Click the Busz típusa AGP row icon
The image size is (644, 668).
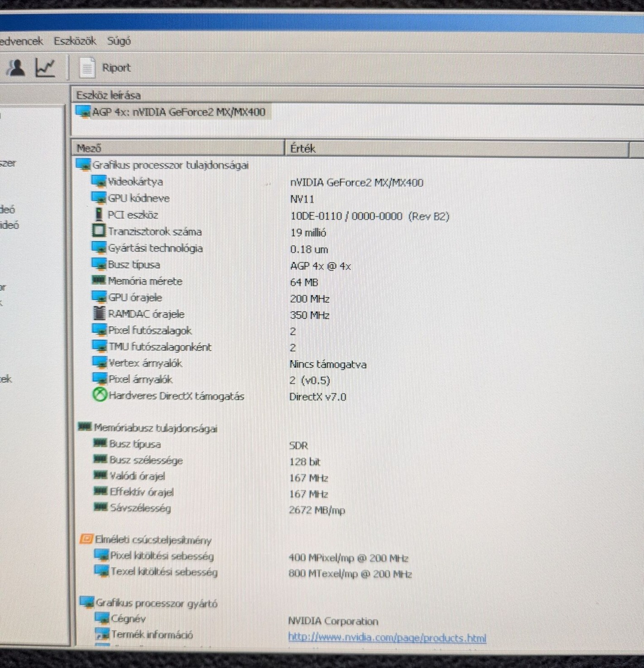coord(99,264)
